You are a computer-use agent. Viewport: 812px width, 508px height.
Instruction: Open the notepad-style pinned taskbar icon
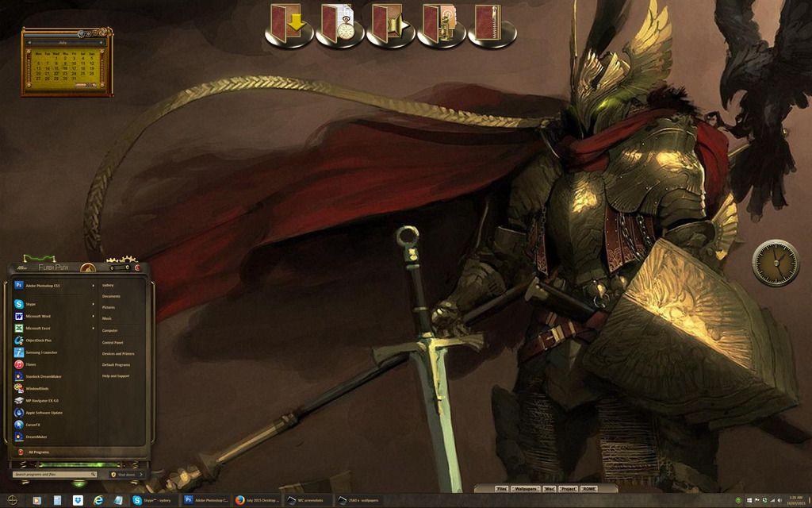119,500
